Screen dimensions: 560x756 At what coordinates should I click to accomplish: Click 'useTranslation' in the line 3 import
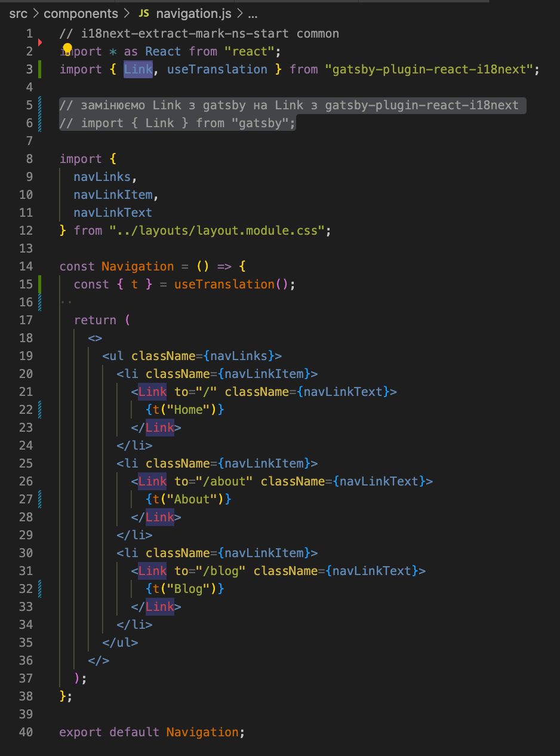pyautogui.click(x=217, y=69)
